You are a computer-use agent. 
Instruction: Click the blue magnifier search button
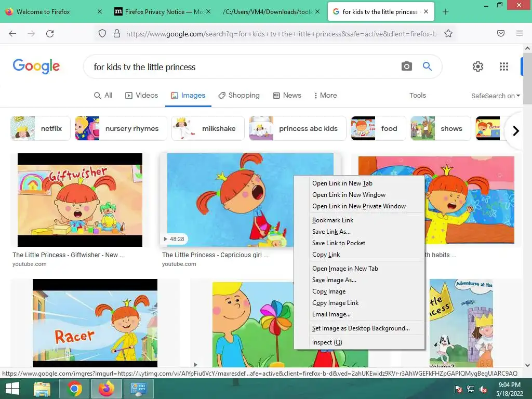[427, 66]
